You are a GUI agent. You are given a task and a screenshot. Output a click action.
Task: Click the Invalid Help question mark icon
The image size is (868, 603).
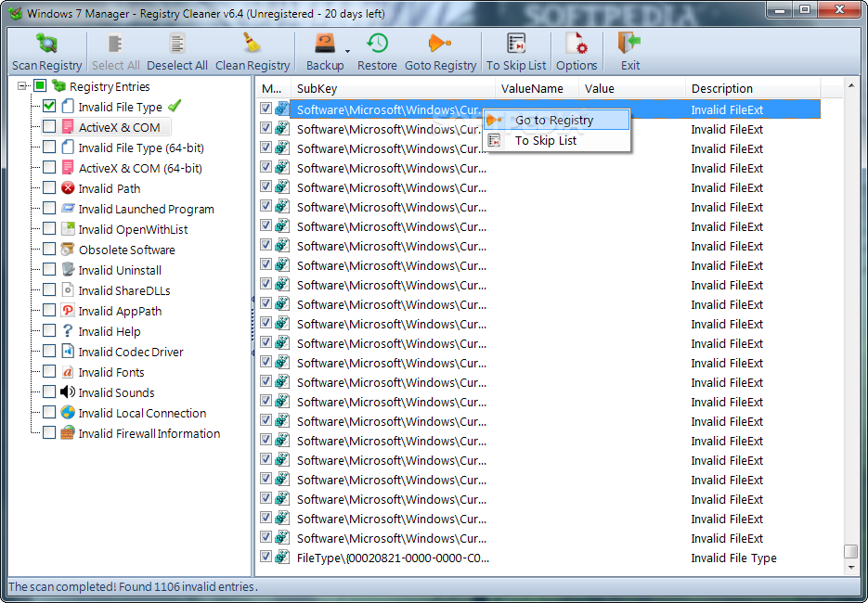coord(68,331)
